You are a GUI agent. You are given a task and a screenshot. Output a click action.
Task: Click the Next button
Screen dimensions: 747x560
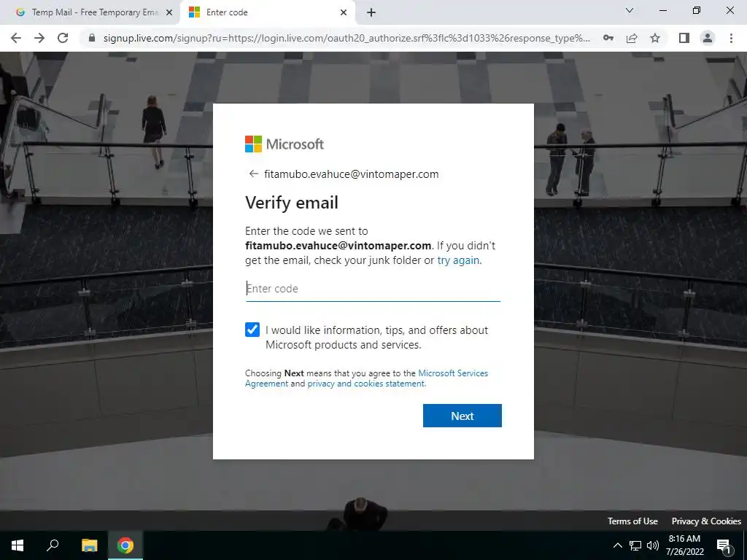click(x=462, y=416)
